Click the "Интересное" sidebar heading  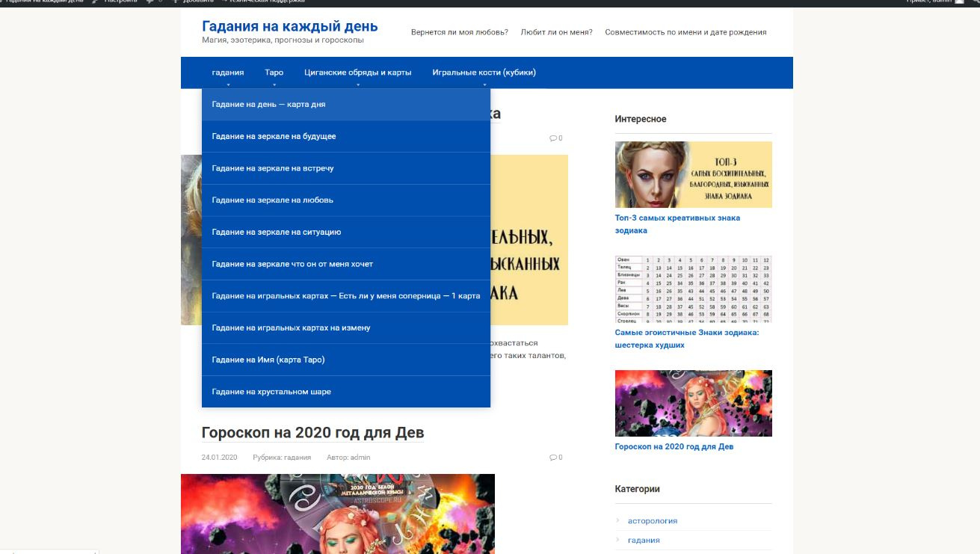click(x=641, y=119)
